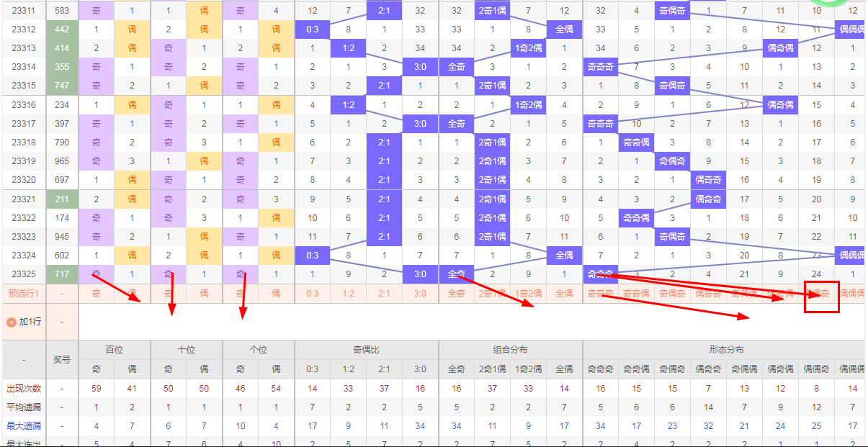Select 奇奇奇 in the 预选行1 row
This screenshot has width=868, height=447.
[601, 294]
